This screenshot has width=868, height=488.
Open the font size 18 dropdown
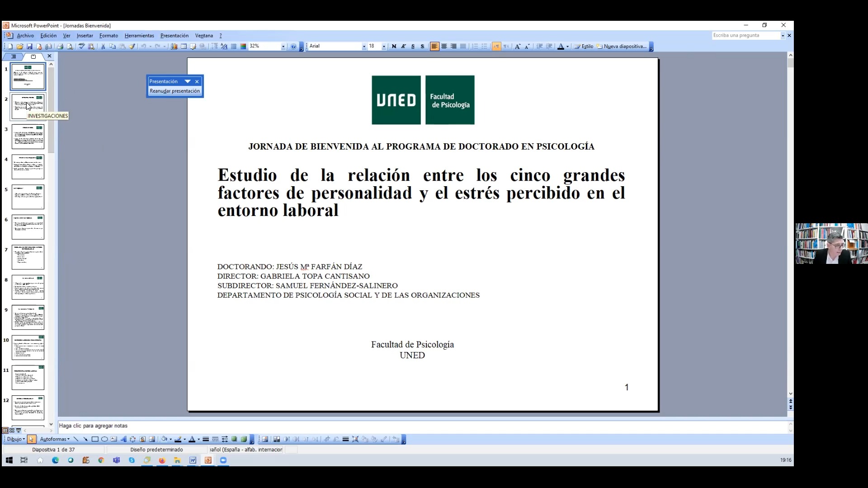point(384,47)
